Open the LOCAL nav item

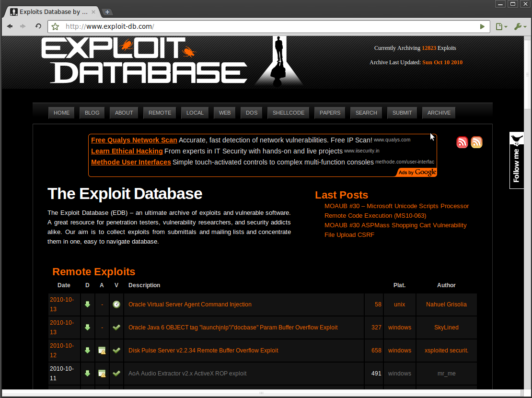(x=195, y=113)
